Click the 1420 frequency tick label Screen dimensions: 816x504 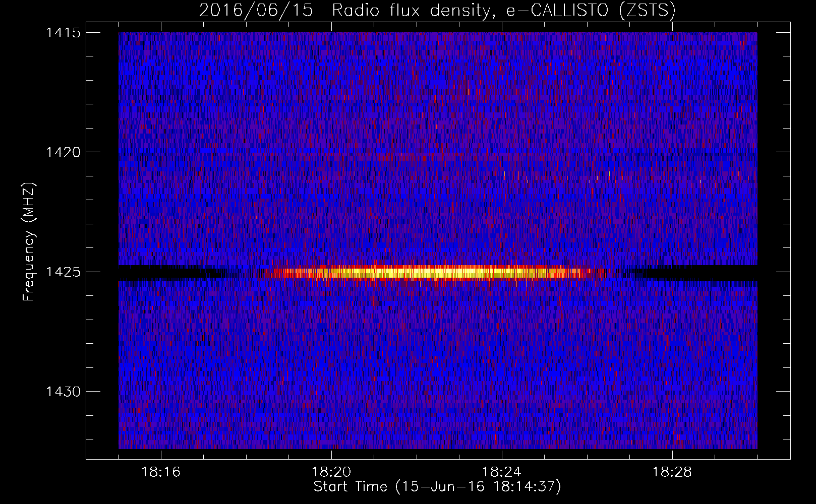(x=63, y=152)
